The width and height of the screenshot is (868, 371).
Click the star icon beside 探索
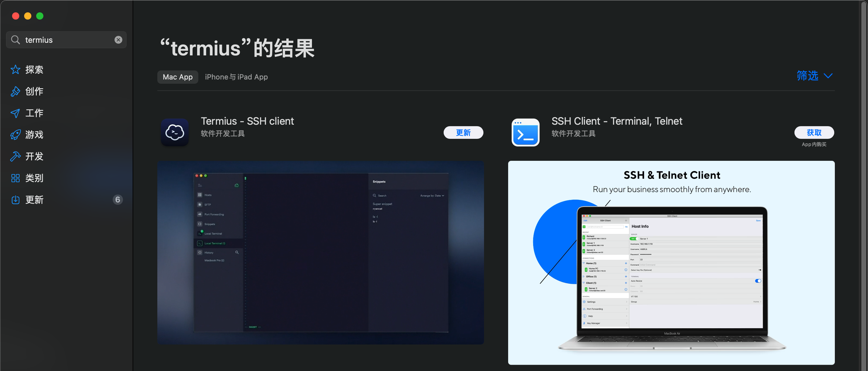15,70
